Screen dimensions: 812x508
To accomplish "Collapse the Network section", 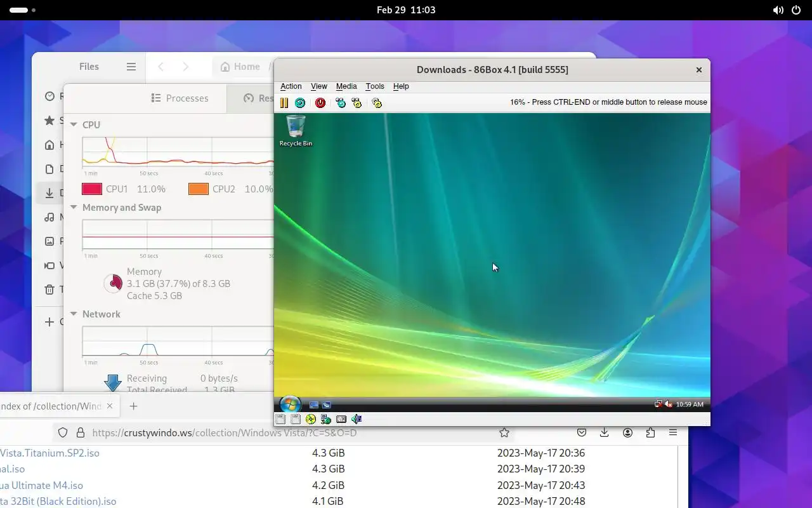I will [74, 314].
